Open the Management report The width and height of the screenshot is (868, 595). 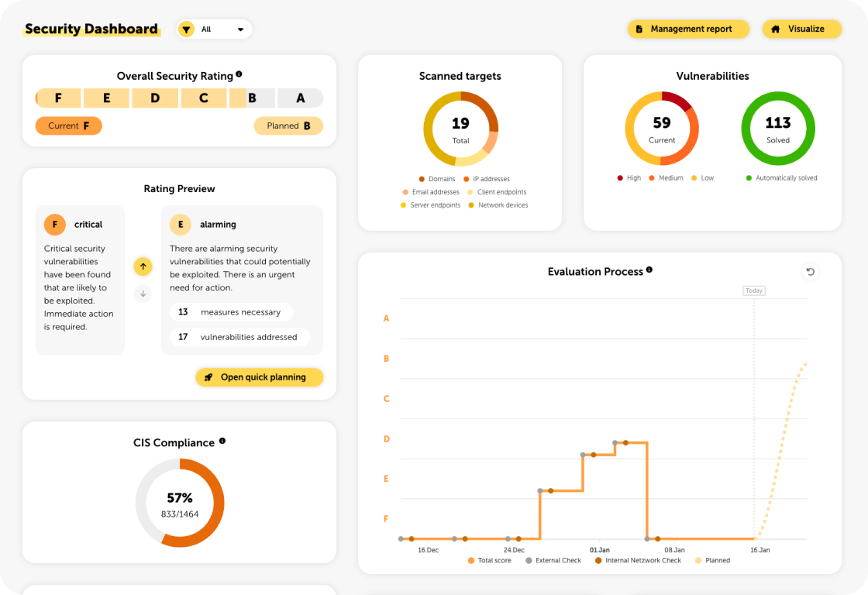688,29
